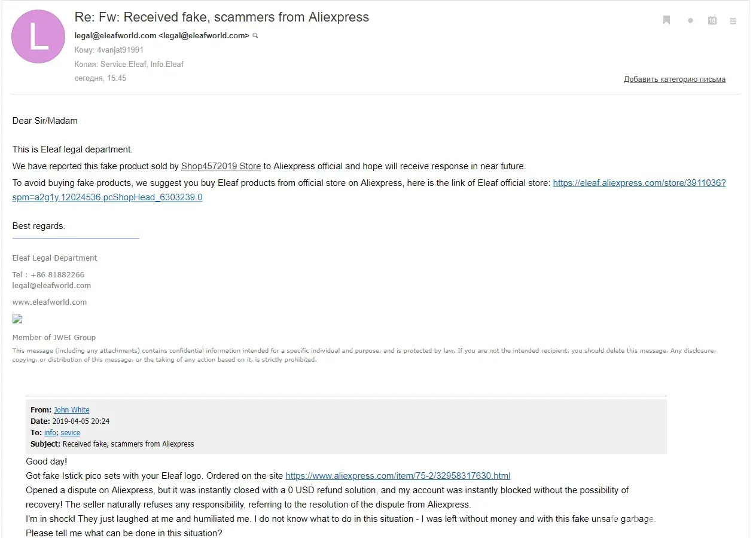The height and width of the screenshot is (538, 756).
Task: Click the John White sender link
Action: point(72,410)
